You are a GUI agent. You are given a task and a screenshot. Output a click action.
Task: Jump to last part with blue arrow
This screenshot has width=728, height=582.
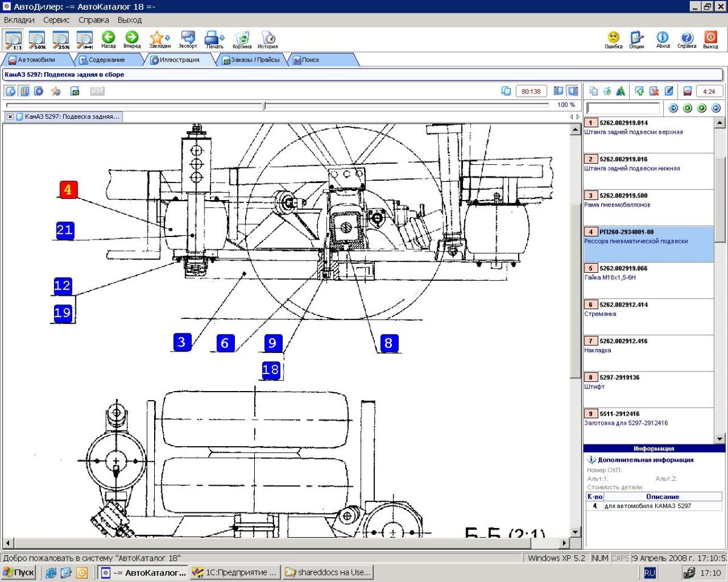(716, 109)
